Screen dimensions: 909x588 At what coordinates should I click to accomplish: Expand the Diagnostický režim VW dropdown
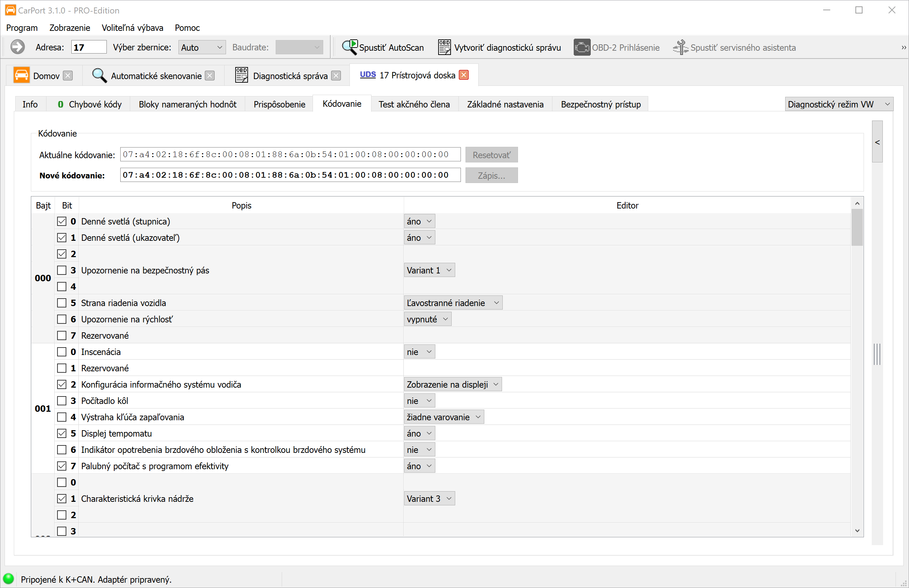click(x=838, y=104)
